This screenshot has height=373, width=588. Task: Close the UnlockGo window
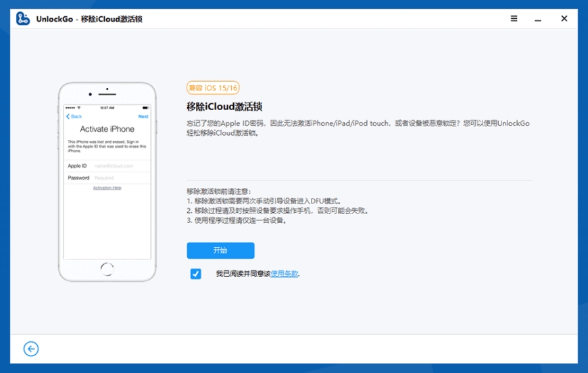click(x=564, y=18)
